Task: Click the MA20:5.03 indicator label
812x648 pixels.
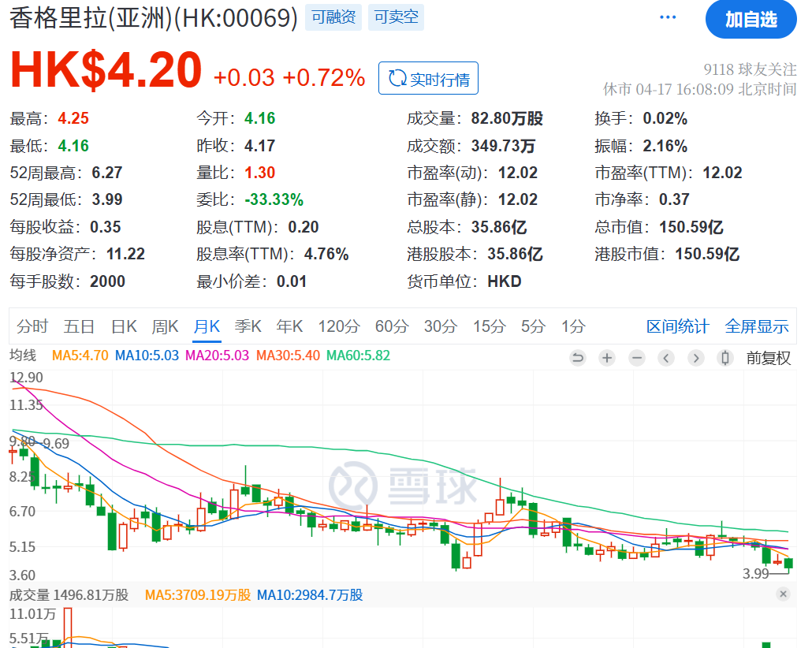Action: (217, 356)
